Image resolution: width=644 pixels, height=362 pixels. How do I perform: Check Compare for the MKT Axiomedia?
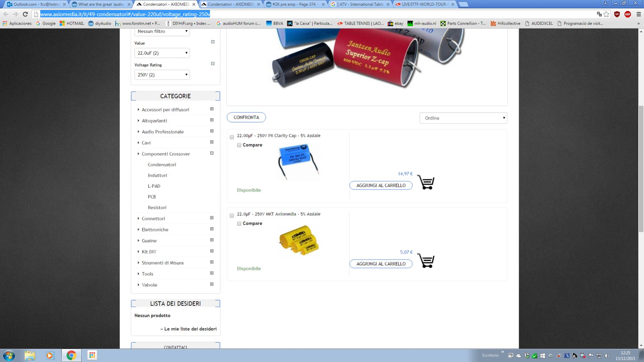click(239, 223)
